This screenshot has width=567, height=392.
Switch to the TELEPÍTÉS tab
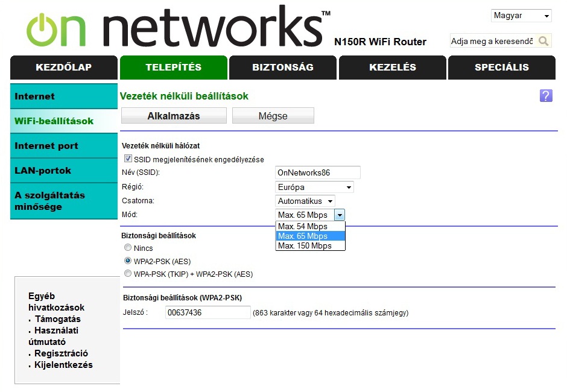pos(174,68)
